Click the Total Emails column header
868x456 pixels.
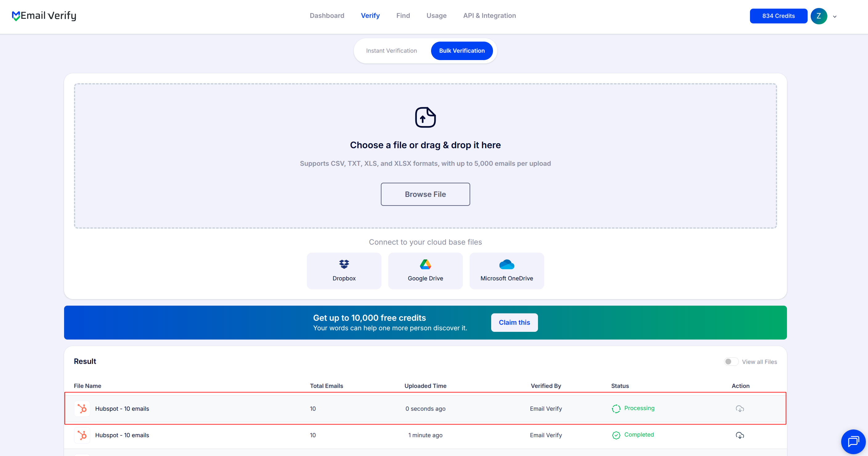326,386
